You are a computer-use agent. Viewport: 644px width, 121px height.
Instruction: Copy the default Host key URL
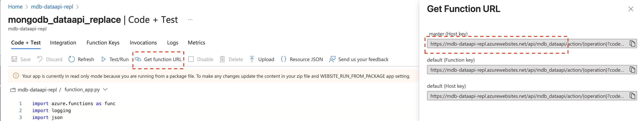click(633, 96)
